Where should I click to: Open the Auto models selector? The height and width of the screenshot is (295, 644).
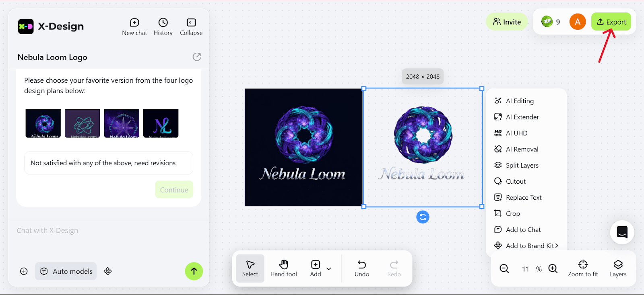(x=66, y=271)
